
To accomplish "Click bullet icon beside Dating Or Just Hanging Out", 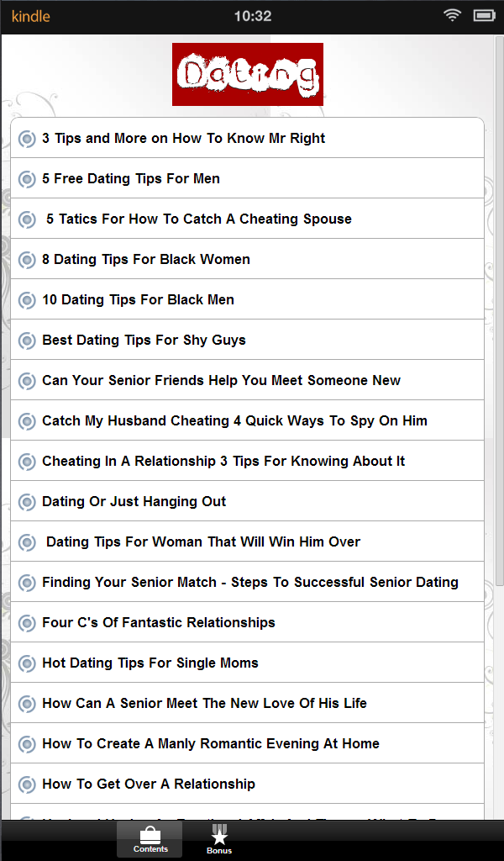I will (x=27, y=502).
